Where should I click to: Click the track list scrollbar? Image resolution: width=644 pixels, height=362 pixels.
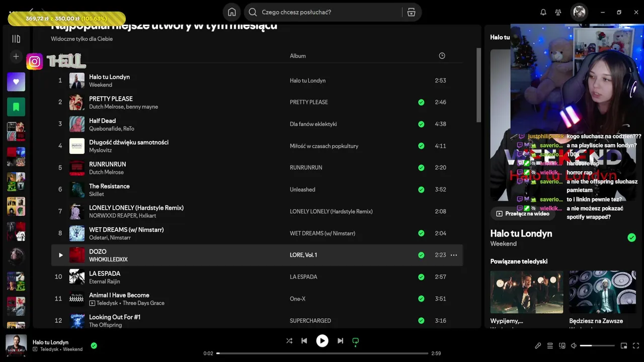(x=478, y=85)
